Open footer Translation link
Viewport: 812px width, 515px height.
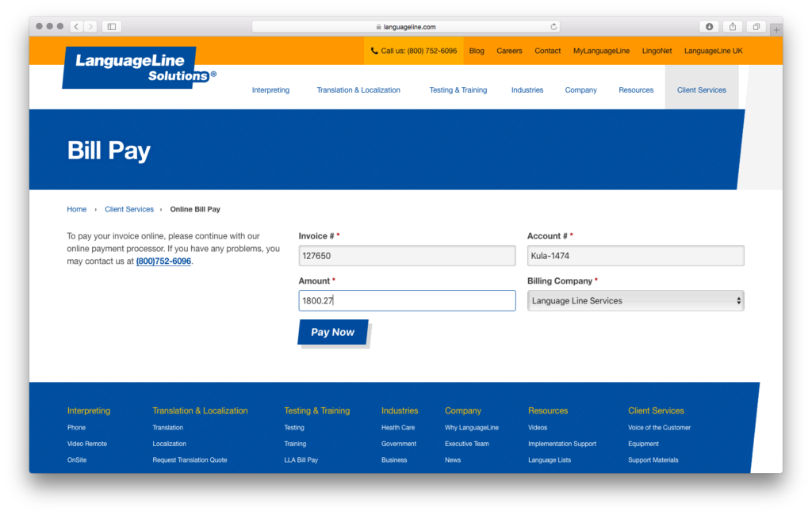coord(168,428)
